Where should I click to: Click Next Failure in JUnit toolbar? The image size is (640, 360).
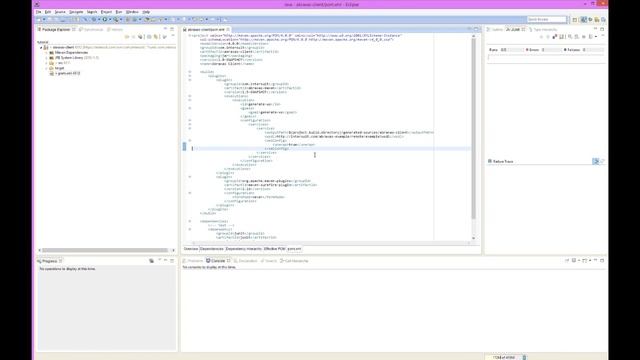pos(541,37)
